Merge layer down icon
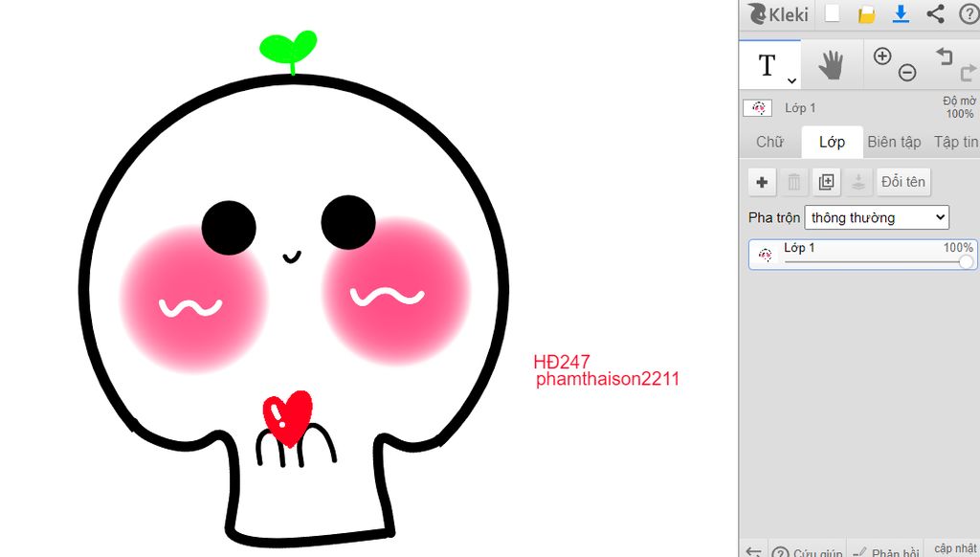 pyautogui.click(x=858, y=182)
